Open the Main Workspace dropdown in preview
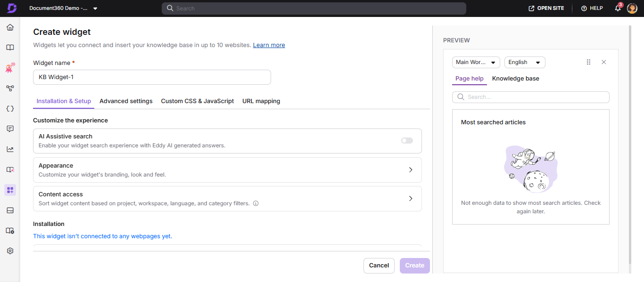The height and width of the screenshot is (282, 644). point(476,62)
